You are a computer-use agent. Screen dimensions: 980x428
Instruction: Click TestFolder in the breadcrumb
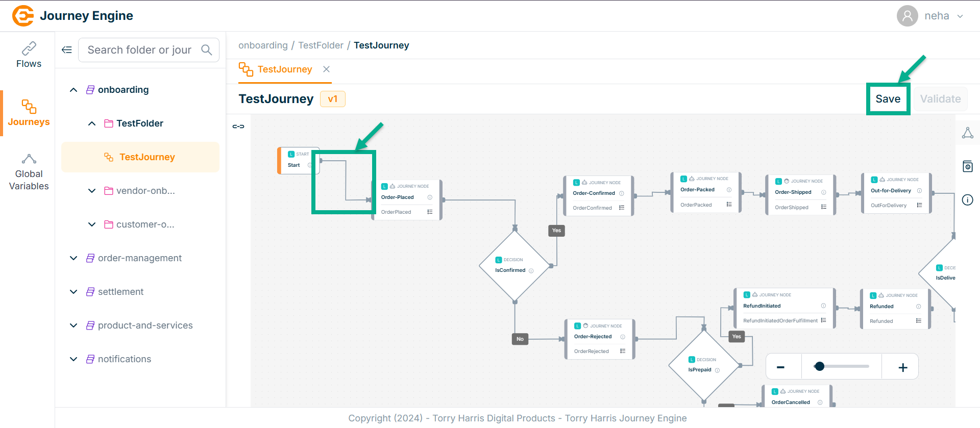click(x=321, y=45)
